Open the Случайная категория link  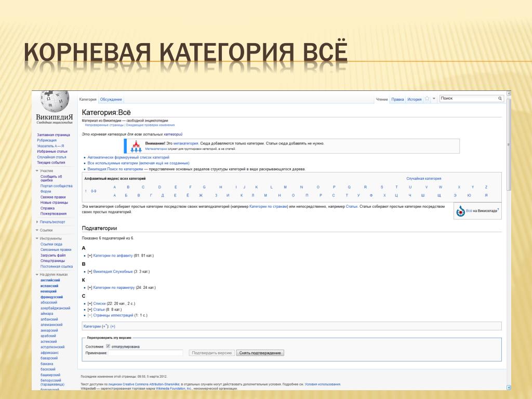(x=424, y=179)
